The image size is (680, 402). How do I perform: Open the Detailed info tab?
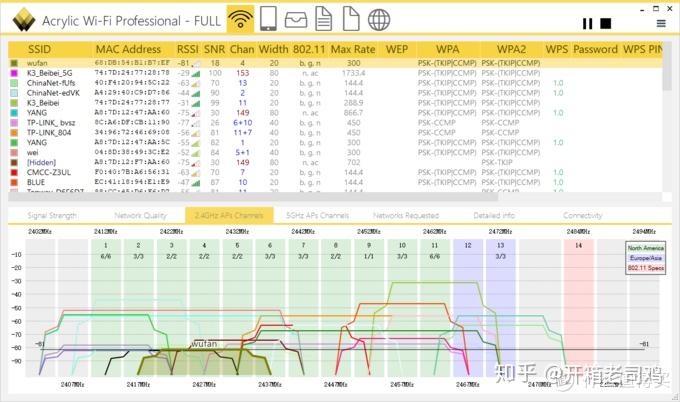click(x=494, y=216)
